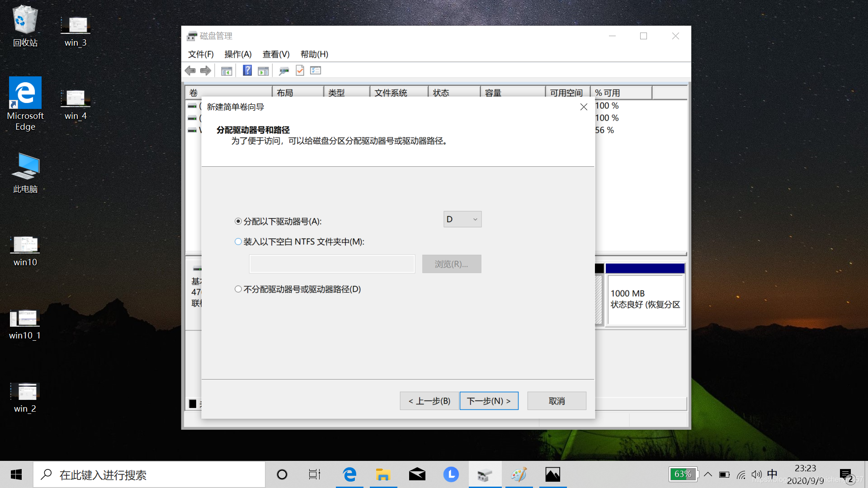This screenshot has height=488, width=868.
Task: Expand the system tray hidden icons chevron
Action: tap(708, 474)
